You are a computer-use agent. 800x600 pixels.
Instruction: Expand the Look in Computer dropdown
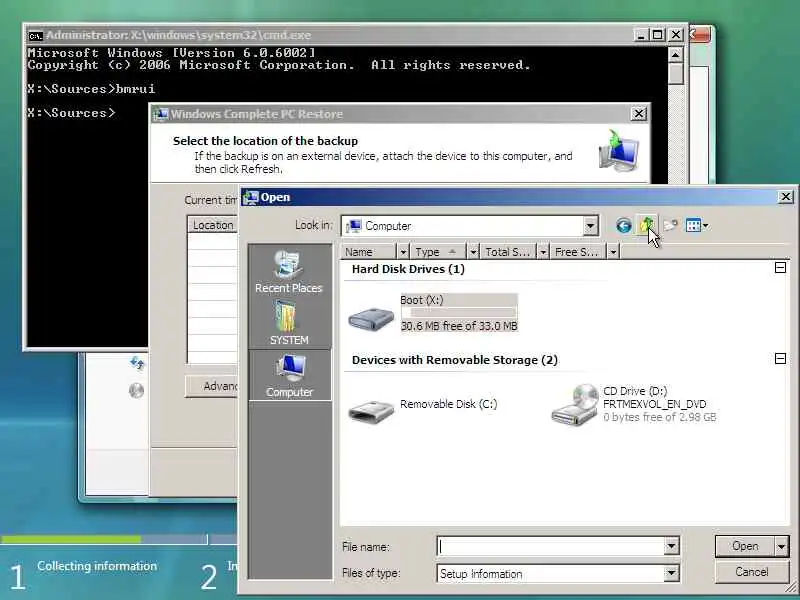click(590, 226)
